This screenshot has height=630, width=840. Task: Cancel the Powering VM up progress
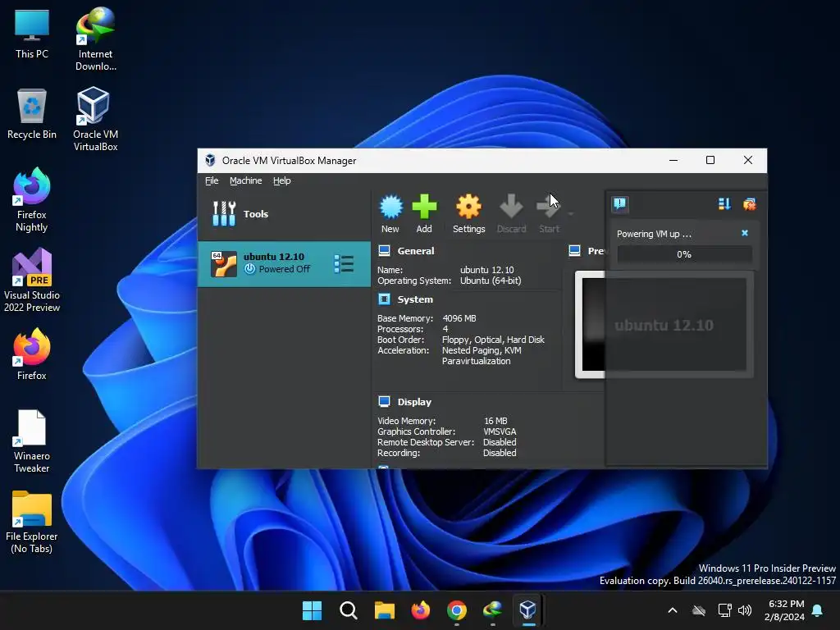point(745,233)
